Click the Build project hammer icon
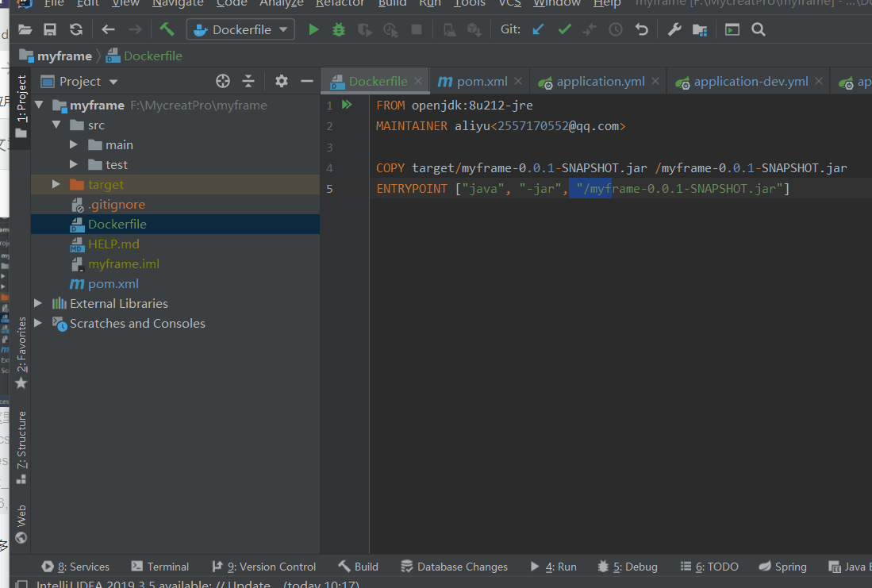 click(x=167, y=30)
